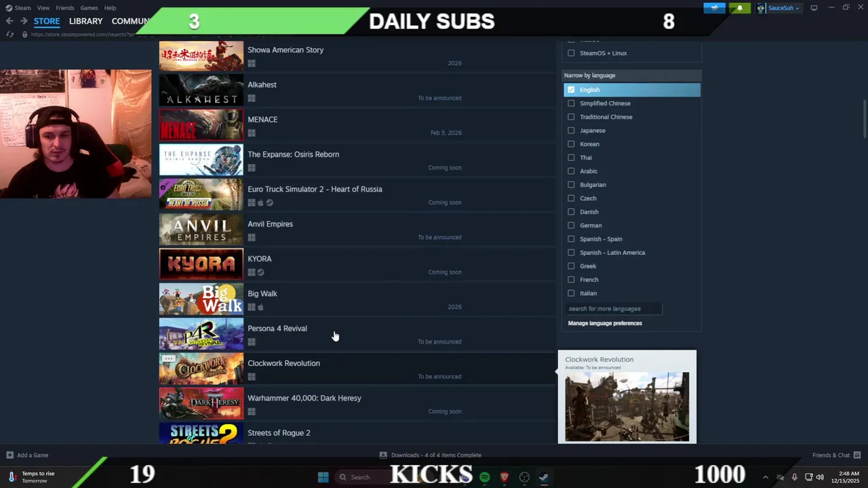Open the Steam menu

[22, 8]
